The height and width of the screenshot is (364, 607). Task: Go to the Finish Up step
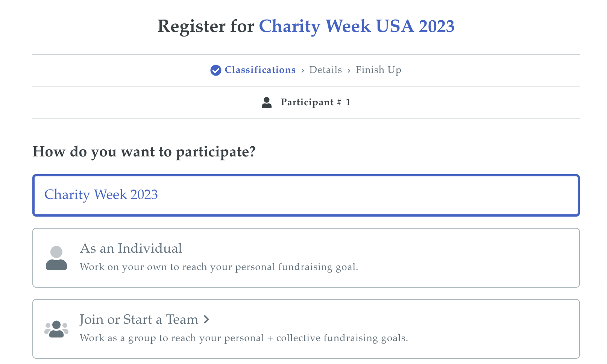point(378,70)
